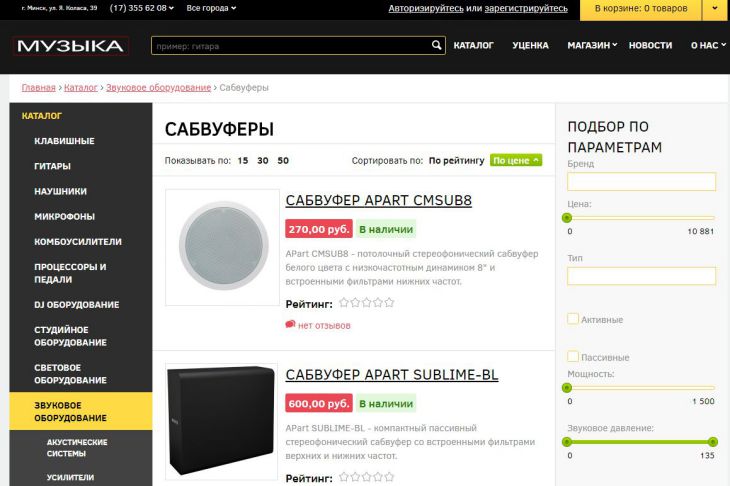This screenshot has width=730, height=486.
Task: Open the КАТАЛОГ top menu
Action: click(x=473, y=45)
